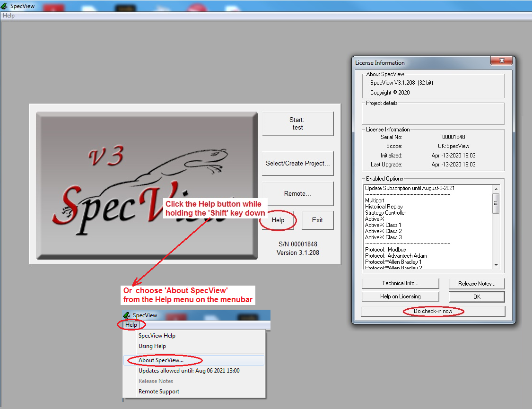Open 'Remote Support' from the Help menu

click(159, 392)
